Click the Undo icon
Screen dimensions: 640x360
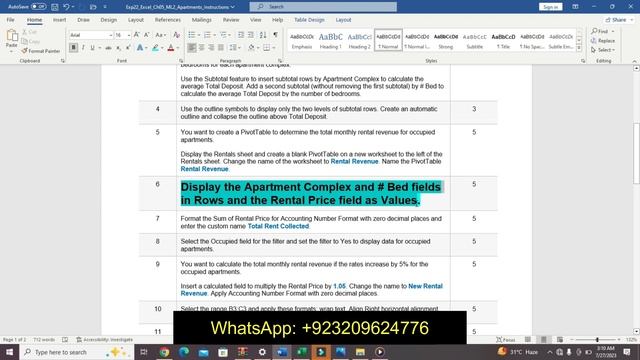coord(66,7)
